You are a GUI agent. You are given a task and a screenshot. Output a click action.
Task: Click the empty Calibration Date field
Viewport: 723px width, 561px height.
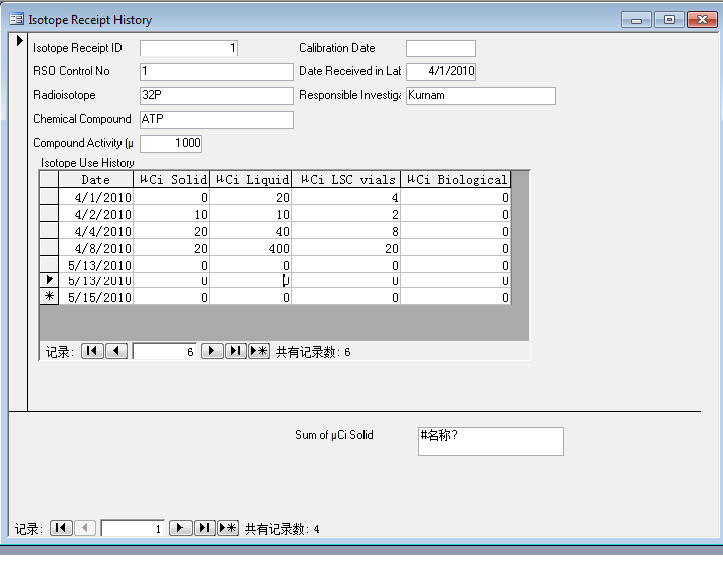441,48
